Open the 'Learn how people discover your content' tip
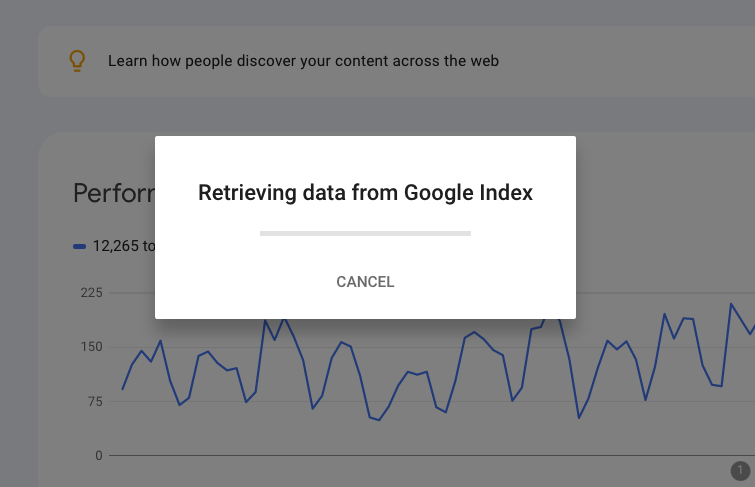The height and width of the screenshot is (487, 755). click(x=303, y=61)
